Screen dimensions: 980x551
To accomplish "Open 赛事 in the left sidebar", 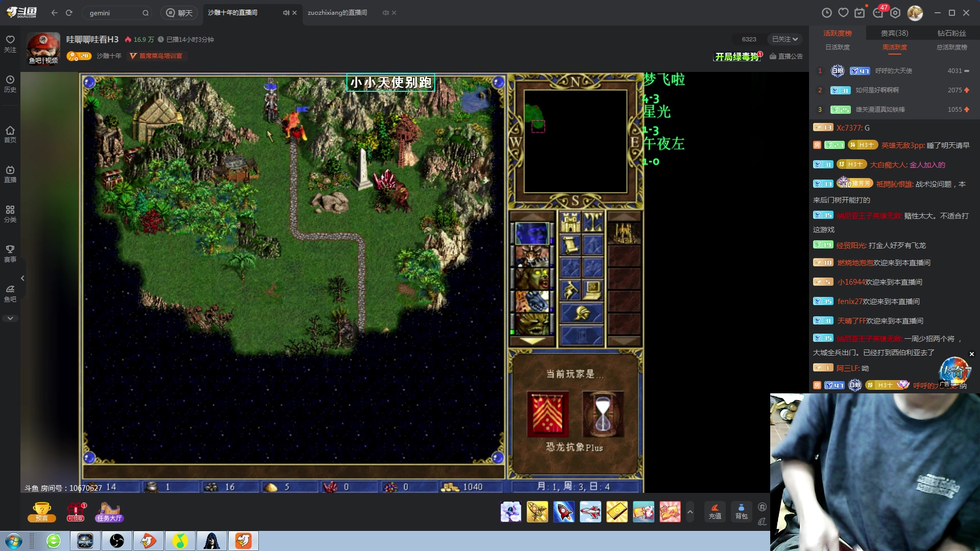I will [x=10, y=254].
